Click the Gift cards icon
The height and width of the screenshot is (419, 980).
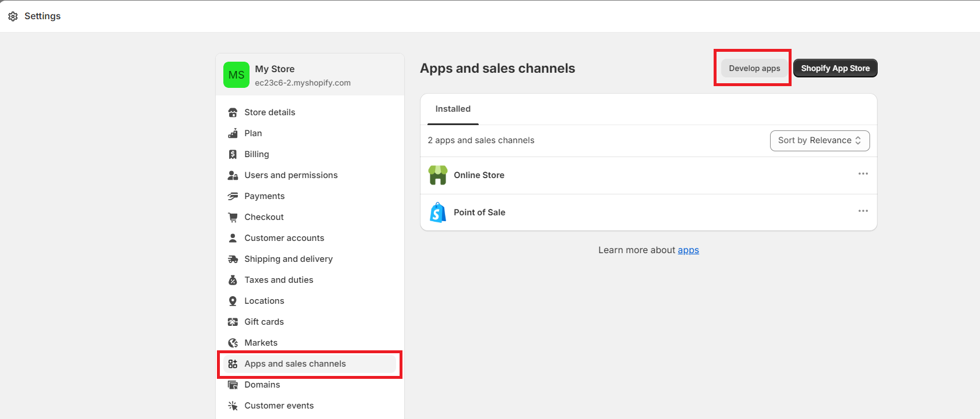tap(233, 322)
